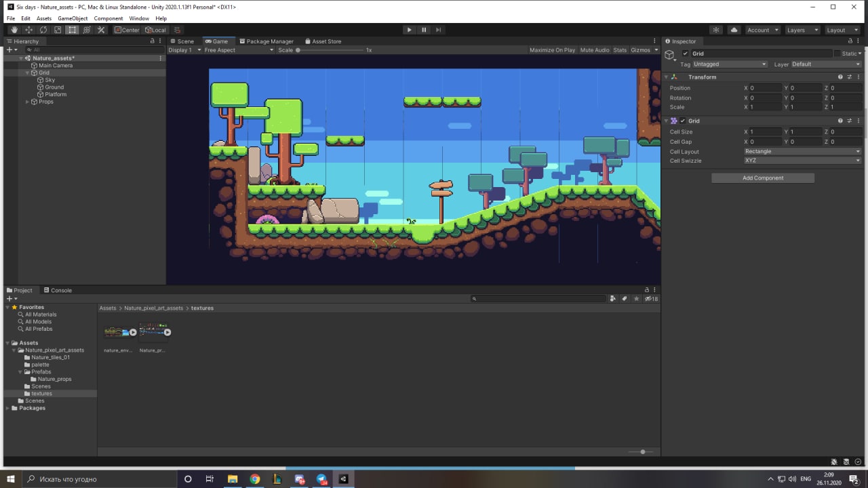Screen dimensions: 868x488
Task: Enable the Static checkbox in the Inspector
Action: coord(838,54)
